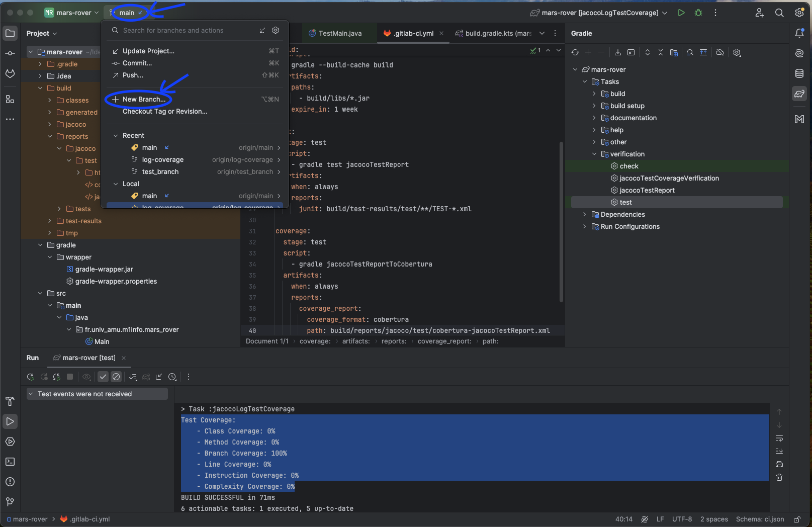Choose Commit... in branch popup
812x527 pixels.
195,63
